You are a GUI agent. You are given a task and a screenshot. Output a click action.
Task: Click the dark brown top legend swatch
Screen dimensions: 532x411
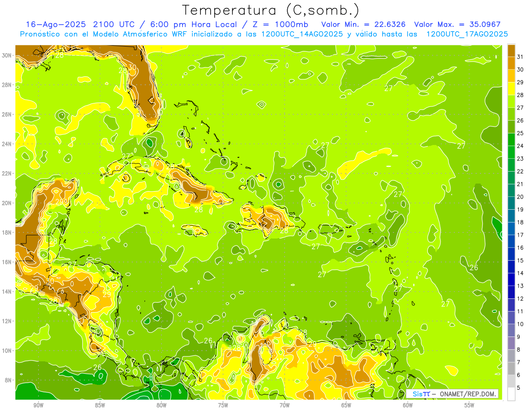point(511,50)
